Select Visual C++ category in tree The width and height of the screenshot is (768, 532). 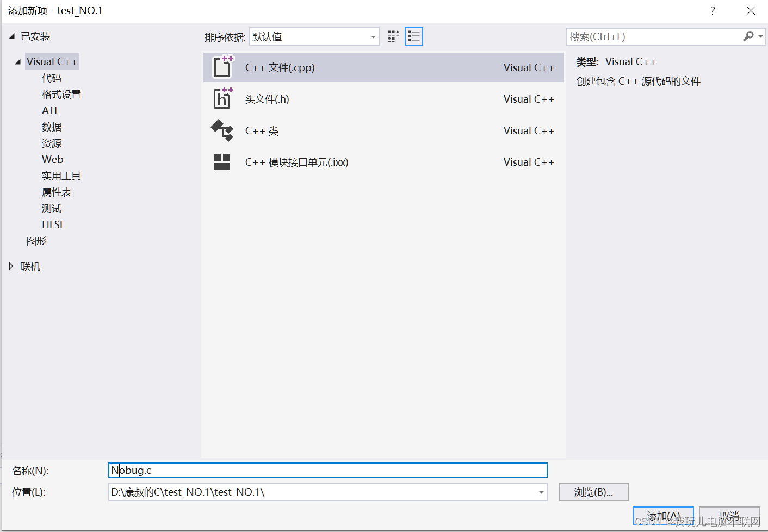click(x=52, y=62)
